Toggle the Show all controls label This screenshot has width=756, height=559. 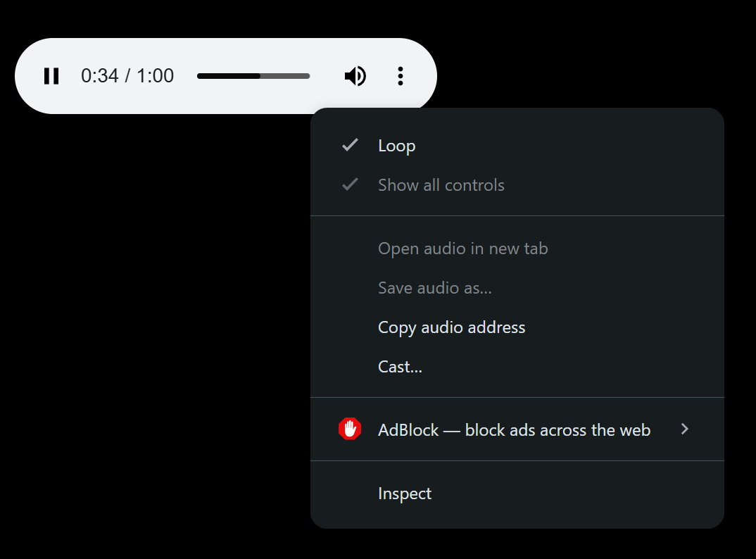441,185
